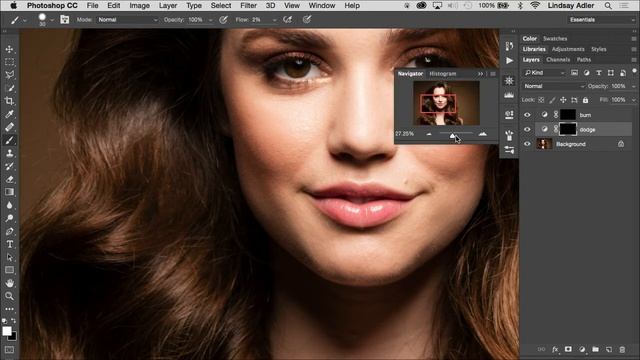
Task: Open the layer blend mode Normal dropdown
Action: 553,86
